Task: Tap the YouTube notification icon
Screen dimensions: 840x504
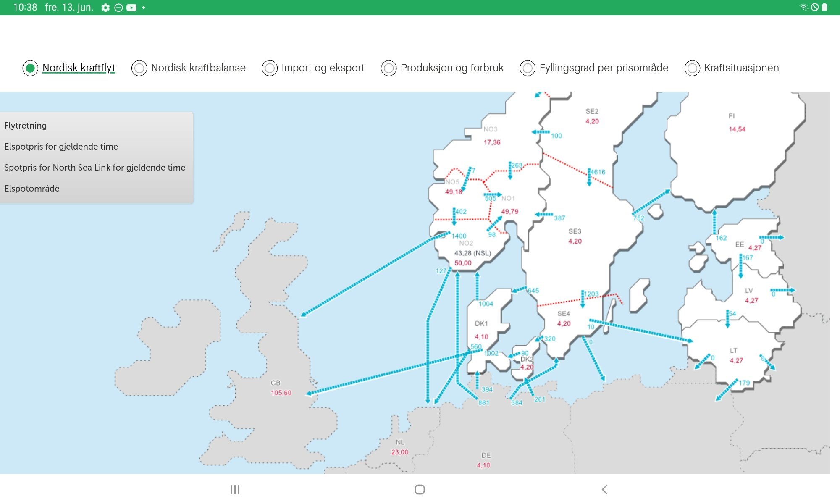Action: (131, 8)
